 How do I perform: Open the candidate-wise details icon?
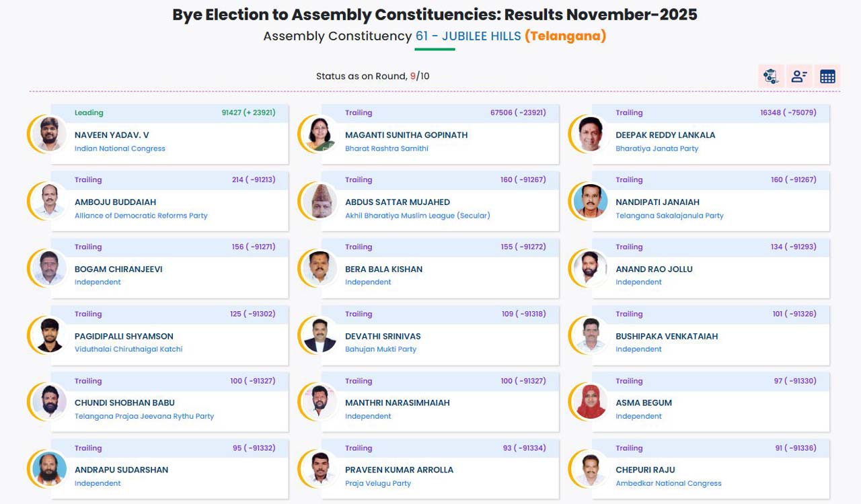pos(799,76)
